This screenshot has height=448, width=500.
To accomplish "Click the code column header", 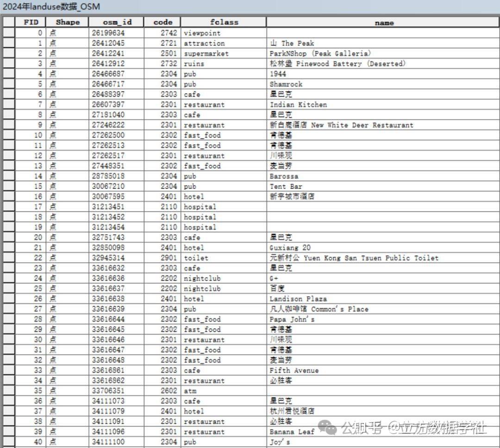I will coord(163,22).
